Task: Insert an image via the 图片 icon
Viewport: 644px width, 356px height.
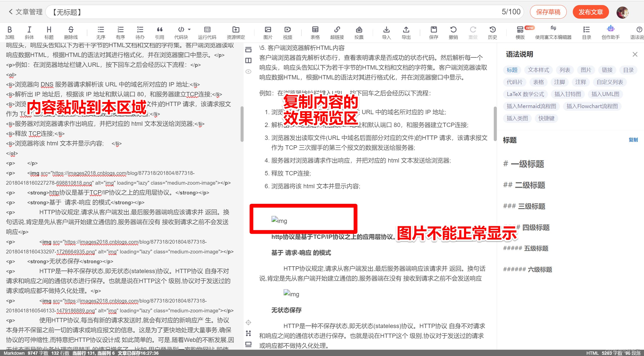Action: pyautogui.click(x=268, y=30)
